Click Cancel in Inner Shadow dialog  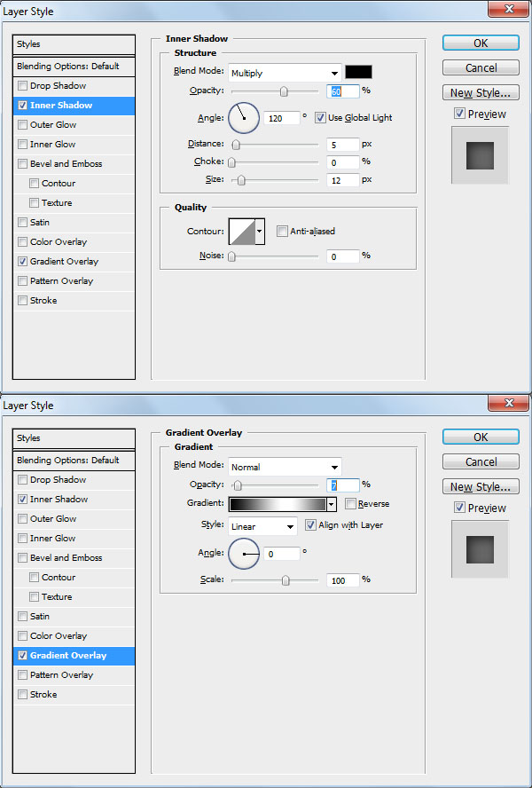pyautogui.click(x=481, y=67)
